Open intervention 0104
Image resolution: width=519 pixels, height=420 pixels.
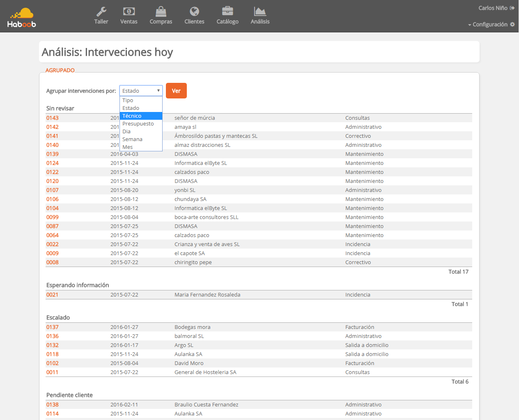53,208
